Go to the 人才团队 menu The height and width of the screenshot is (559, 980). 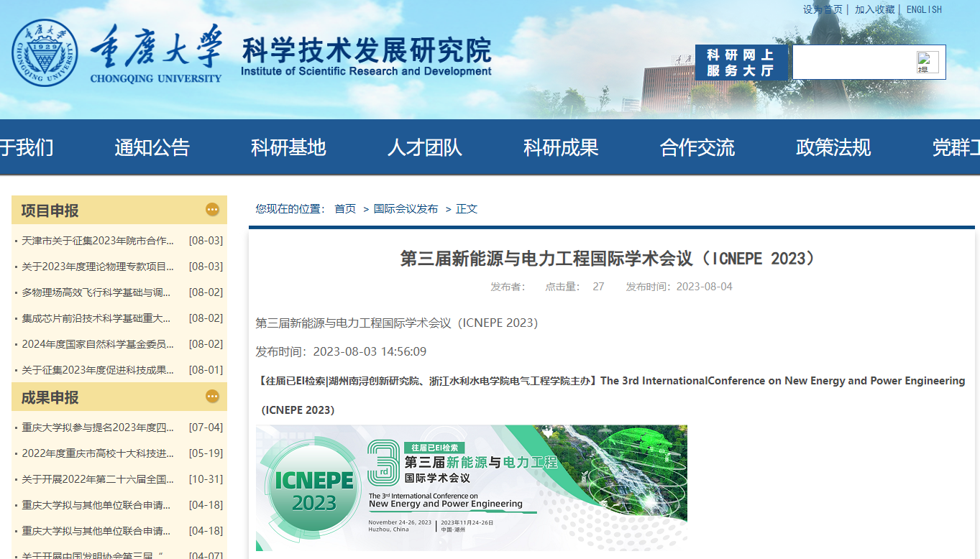point(424,147)
